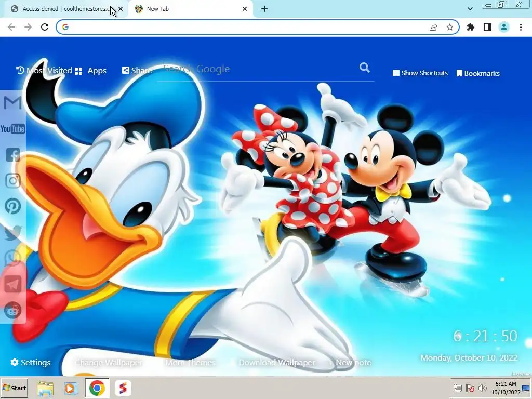Open Most Visited list
This screenshot has height=399, width=532.
pyautogui.click(x=44, y=71)
